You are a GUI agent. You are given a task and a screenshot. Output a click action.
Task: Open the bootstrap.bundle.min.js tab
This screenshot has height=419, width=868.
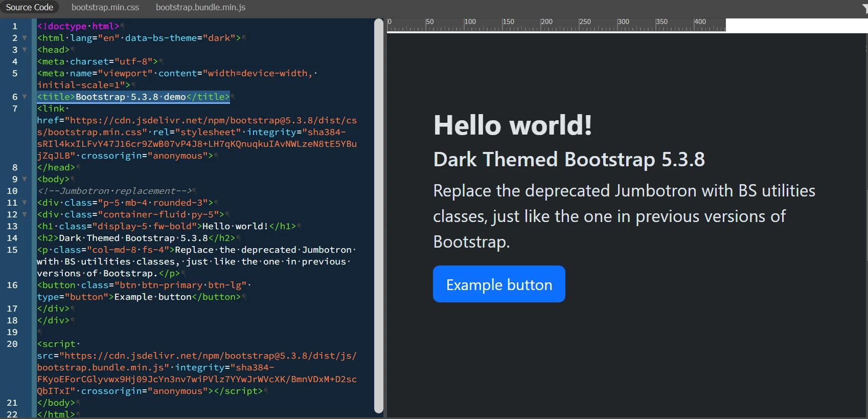200,7
